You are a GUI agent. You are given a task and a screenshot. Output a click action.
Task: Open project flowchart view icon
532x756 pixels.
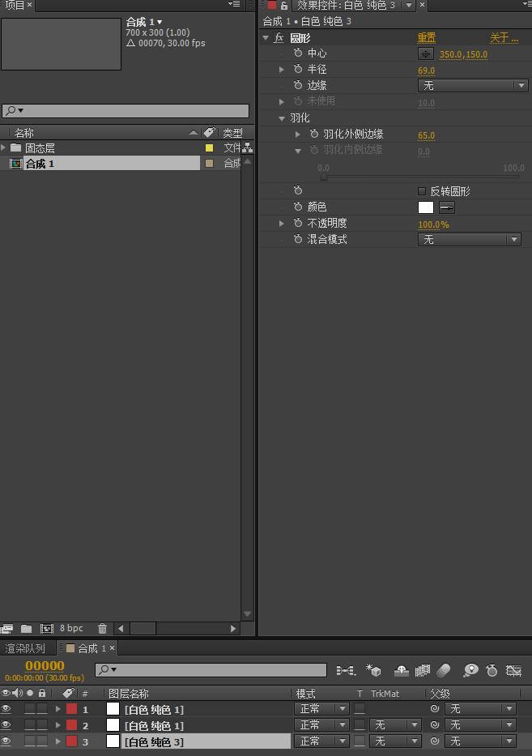coord(248,147)
